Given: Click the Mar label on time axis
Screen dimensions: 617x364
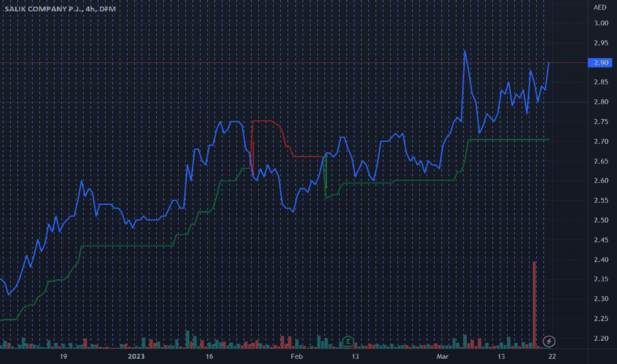Looking at the screenshot, I should [x=442, y=357].
